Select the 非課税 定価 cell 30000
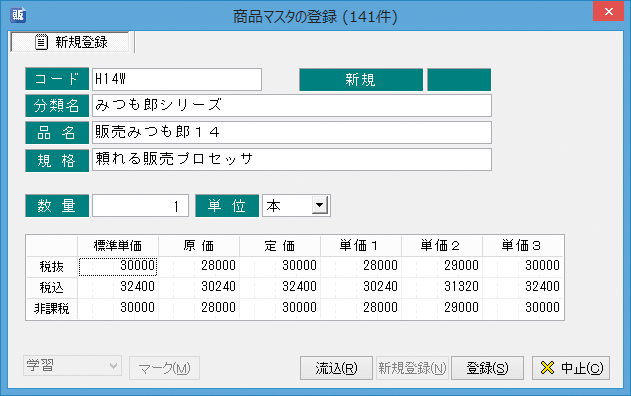 pos(280,308)
